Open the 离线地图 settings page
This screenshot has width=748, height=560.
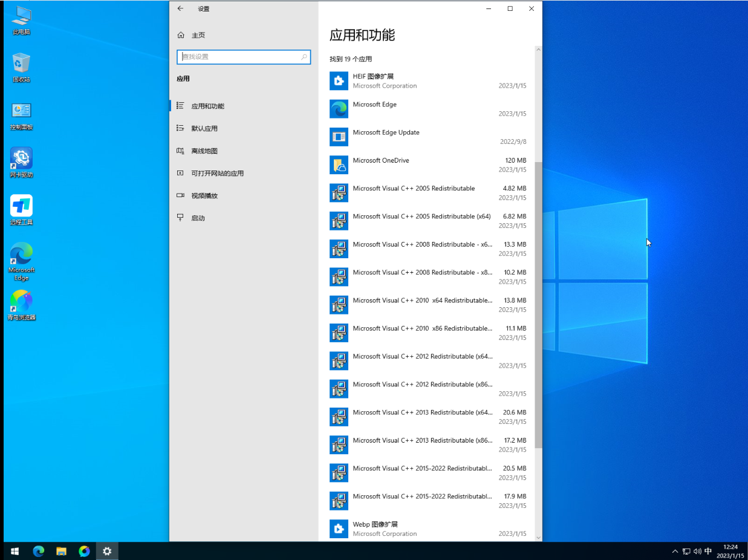244,151
